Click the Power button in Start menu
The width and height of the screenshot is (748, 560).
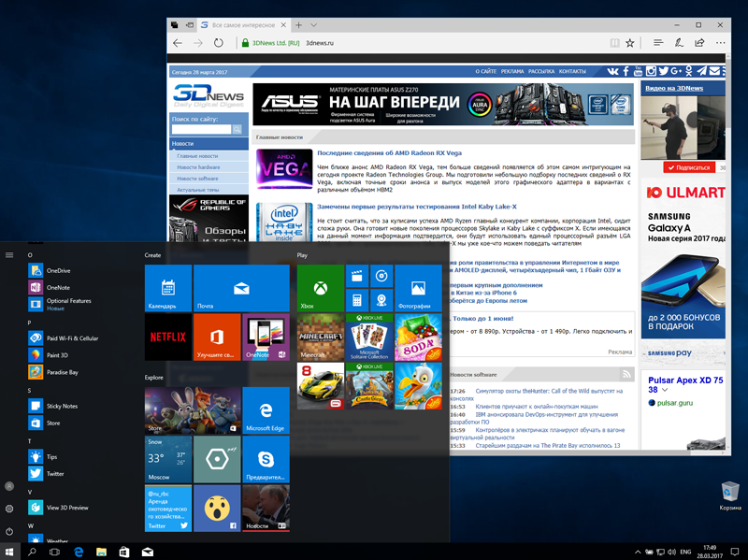(x=9, y=531)
